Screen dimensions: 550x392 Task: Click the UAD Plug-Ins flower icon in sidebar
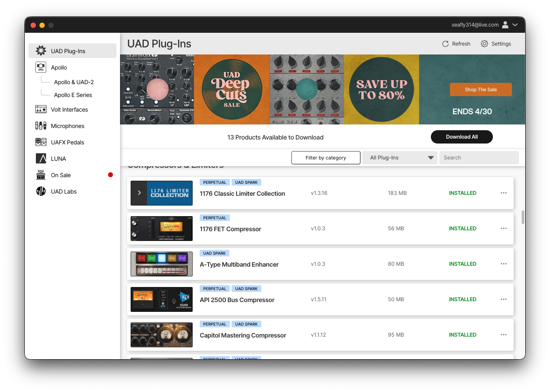pos(41,50)
